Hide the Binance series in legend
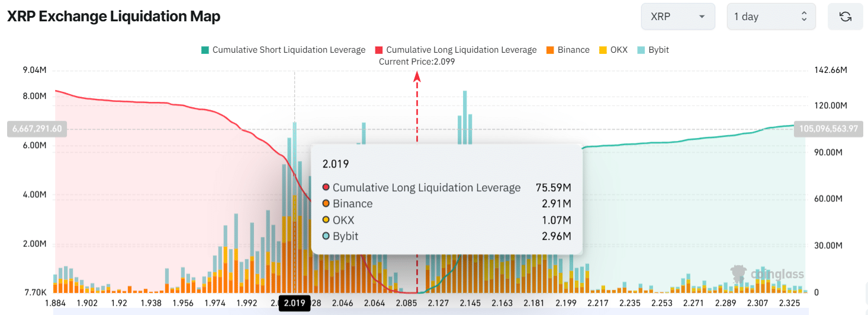 tap(573, 50)
